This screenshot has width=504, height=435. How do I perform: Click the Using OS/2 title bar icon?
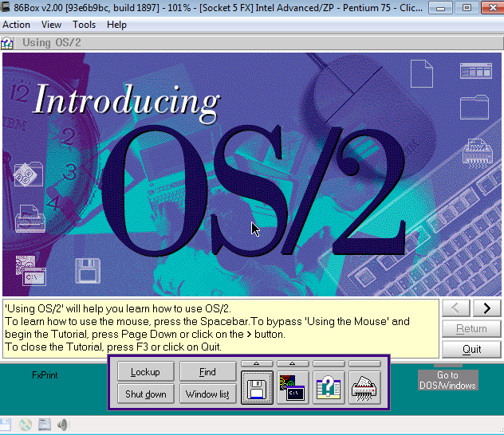(x=6, y=43)
